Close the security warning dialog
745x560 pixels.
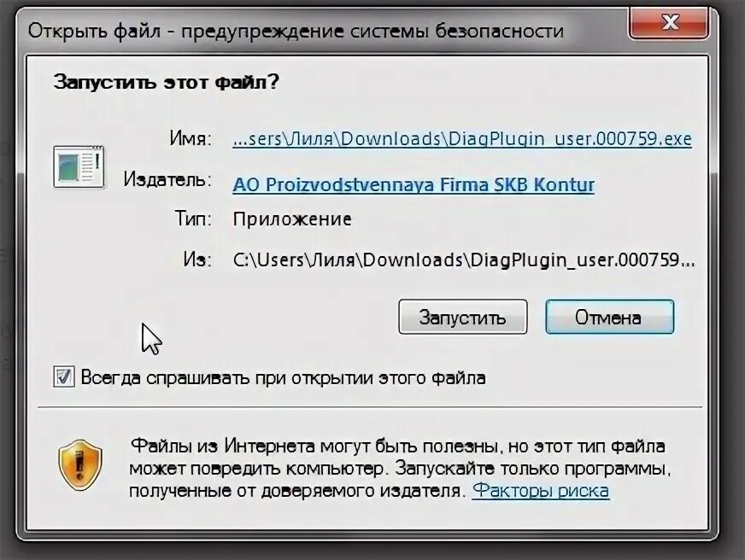pos(670,22)
